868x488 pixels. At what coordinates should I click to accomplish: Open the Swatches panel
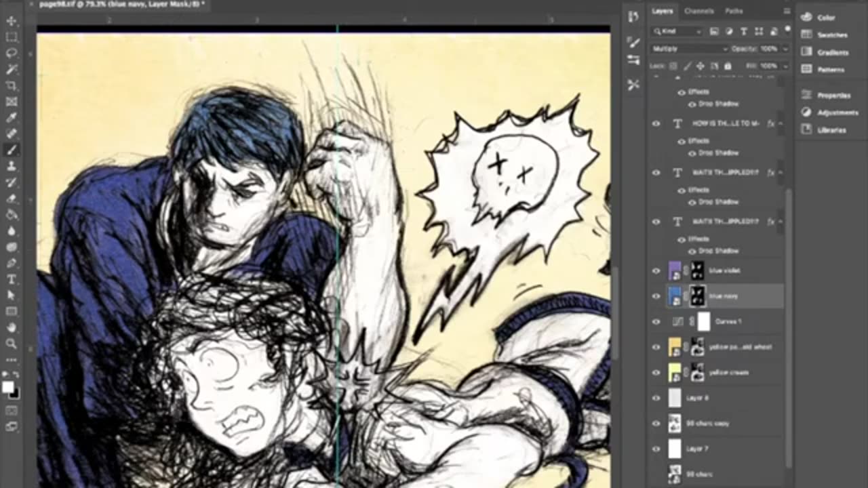(x=825, y=35)
